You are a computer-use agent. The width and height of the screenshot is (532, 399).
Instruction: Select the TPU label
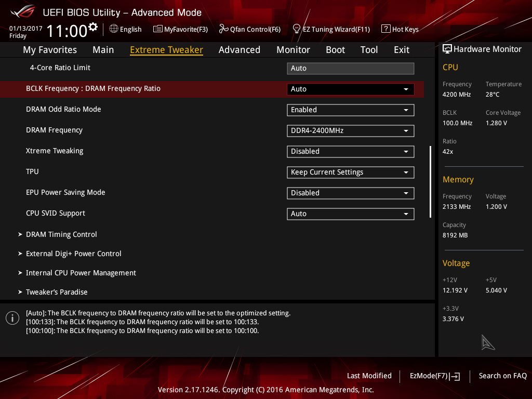(32, 171)
